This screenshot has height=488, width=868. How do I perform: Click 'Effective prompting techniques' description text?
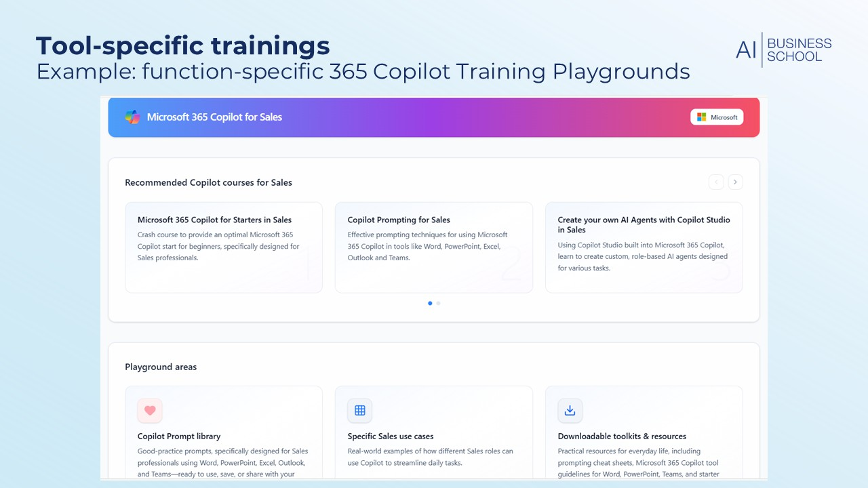pyautogui.click(x=428, y=246)
